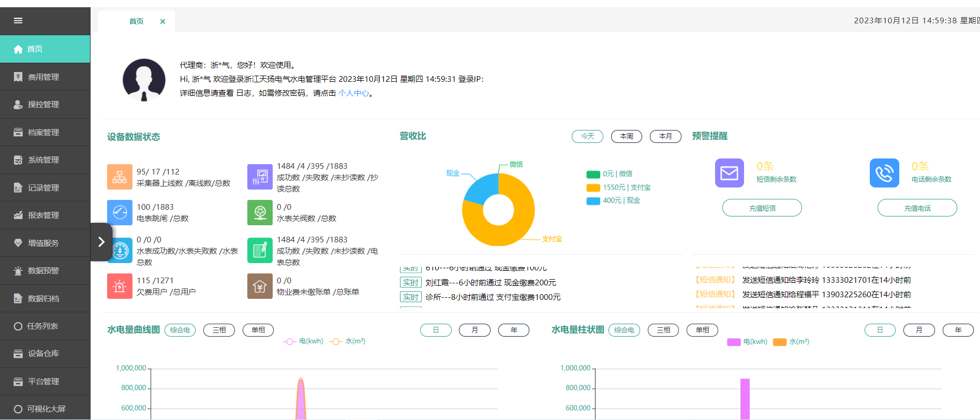Click the 充值短信 button
980x420 pixels.
coord(762,208)
